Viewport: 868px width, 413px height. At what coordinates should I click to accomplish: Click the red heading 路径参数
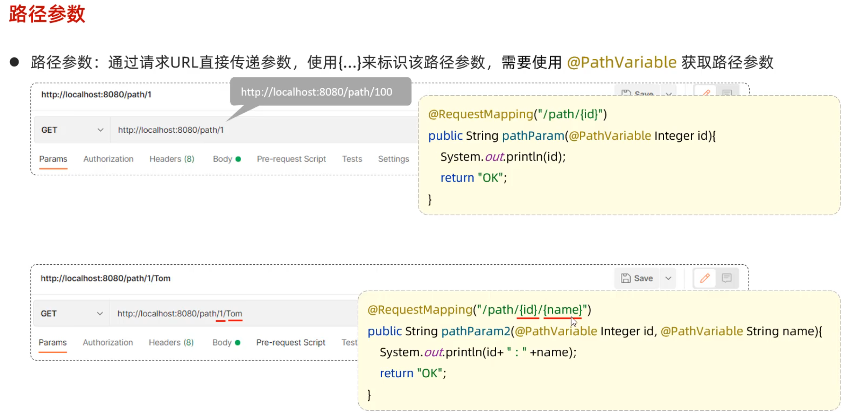pyautogui.click(x=47, y=14)
